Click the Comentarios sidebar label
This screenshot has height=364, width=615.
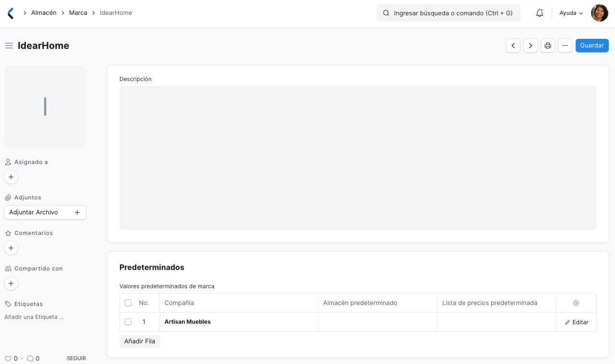tap(34, 233)
